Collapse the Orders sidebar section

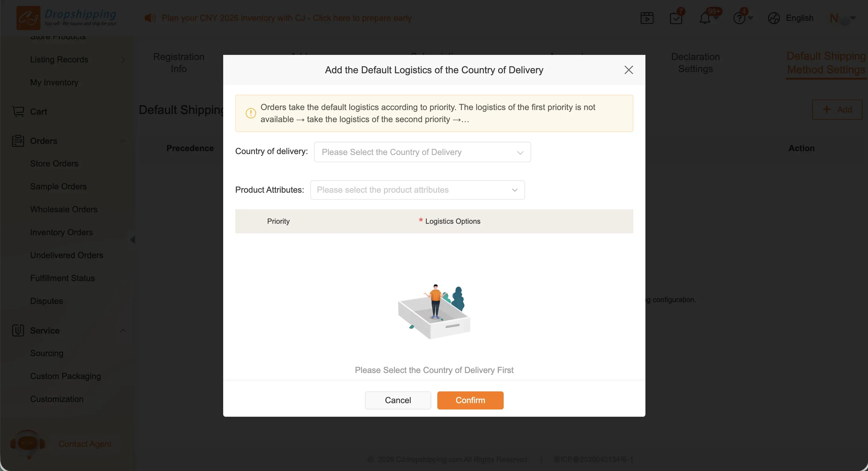click(x=123, y=141)
